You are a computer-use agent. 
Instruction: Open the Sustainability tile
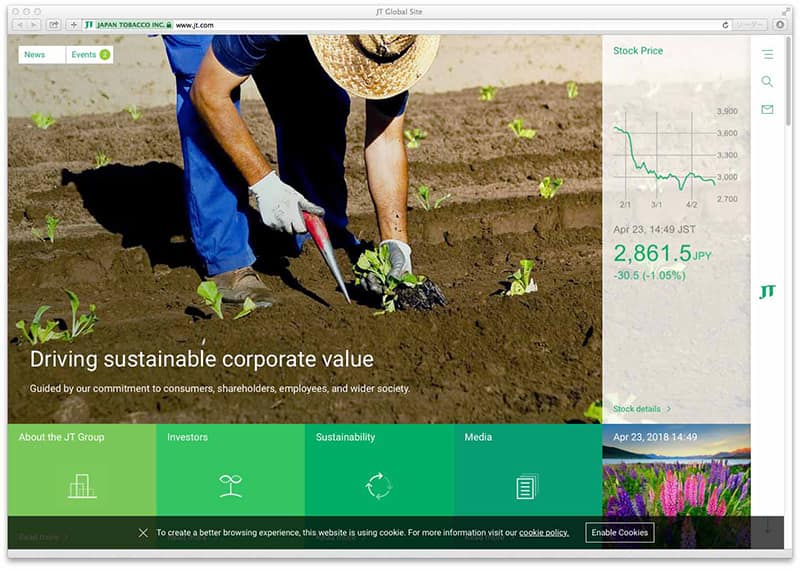379,469
